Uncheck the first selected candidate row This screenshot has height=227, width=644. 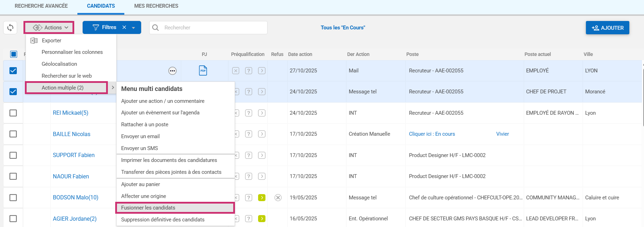point(13,71)
